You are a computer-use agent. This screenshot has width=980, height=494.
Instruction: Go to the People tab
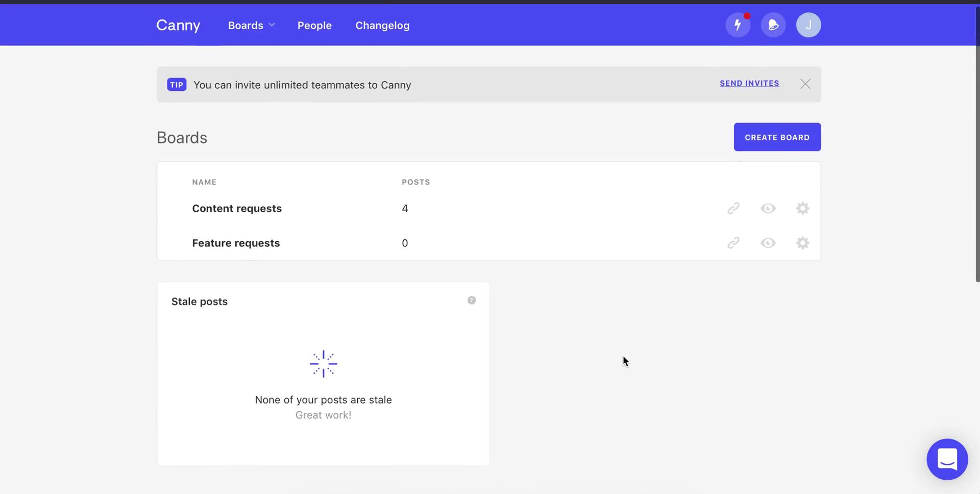coord(314,26)
